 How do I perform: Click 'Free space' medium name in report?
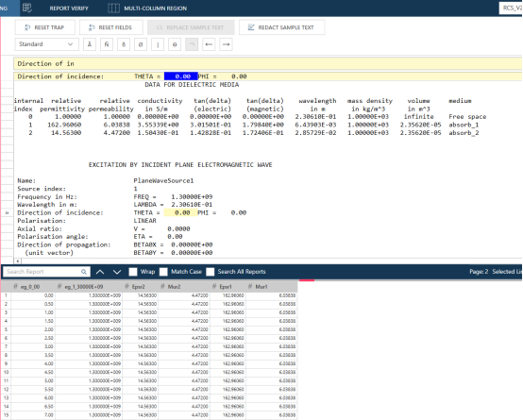pyautogui.click(x=467, y=117)
